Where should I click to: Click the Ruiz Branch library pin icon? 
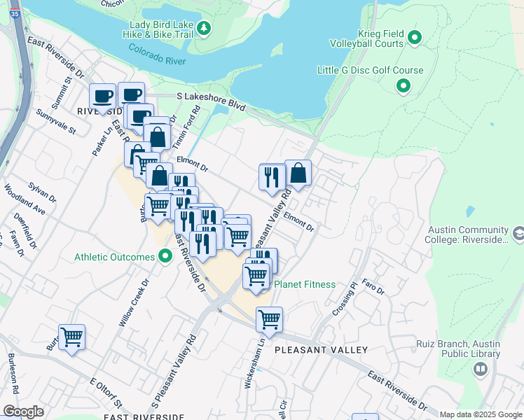tap(480, 370)
